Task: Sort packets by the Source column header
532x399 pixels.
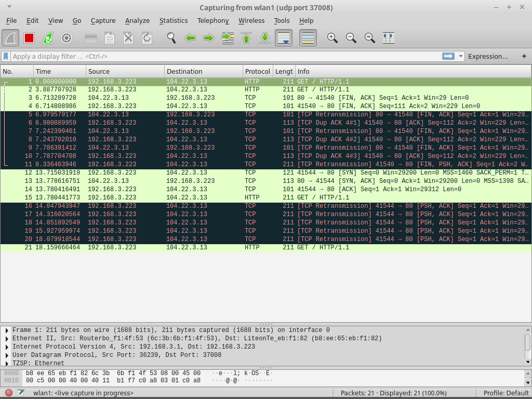Action: click(125, 72)
